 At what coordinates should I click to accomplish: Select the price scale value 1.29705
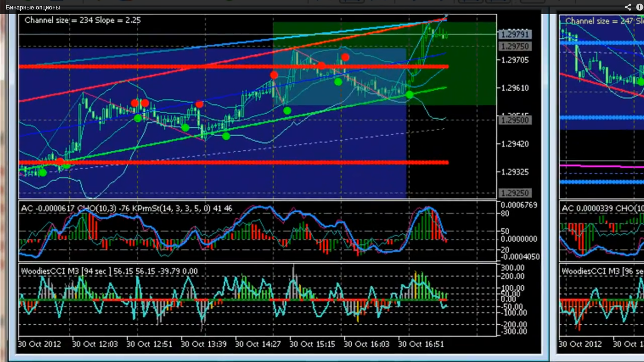pyautogui.click(x=515, y=60)
